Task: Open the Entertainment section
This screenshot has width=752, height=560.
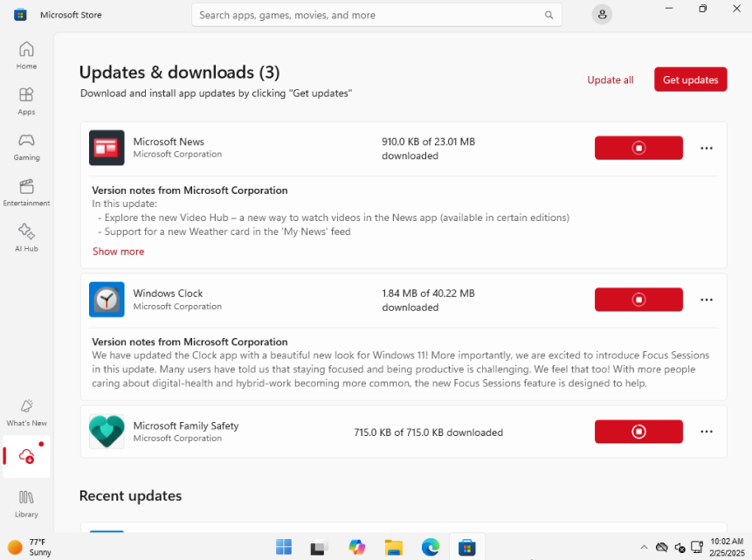Action: (26, 192)
